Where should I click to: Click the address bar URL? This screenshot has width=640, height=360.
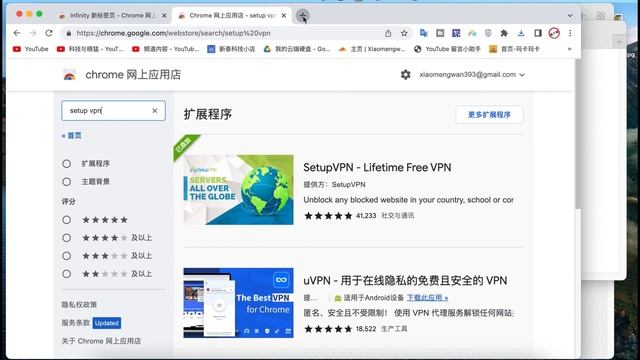pos(173,33)
